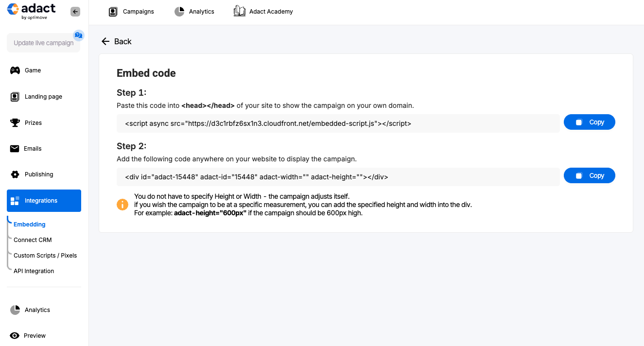Copy the Step 1 script code
644x346 pixels.
[590, 122]
